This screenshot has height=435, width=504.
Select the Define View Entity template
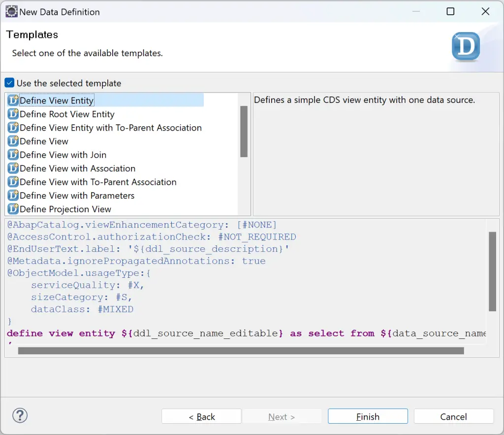57,100
